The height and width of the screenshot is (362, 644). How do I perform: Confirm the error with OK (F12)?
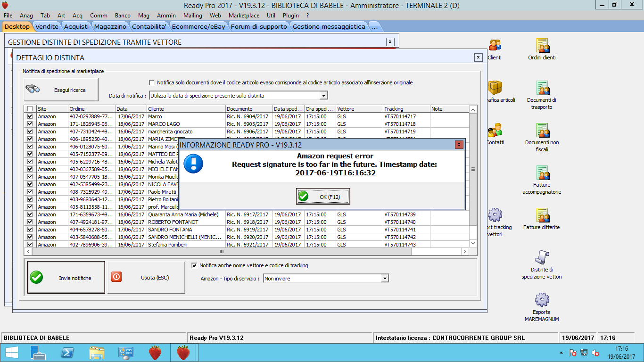[x=323, y=197]
